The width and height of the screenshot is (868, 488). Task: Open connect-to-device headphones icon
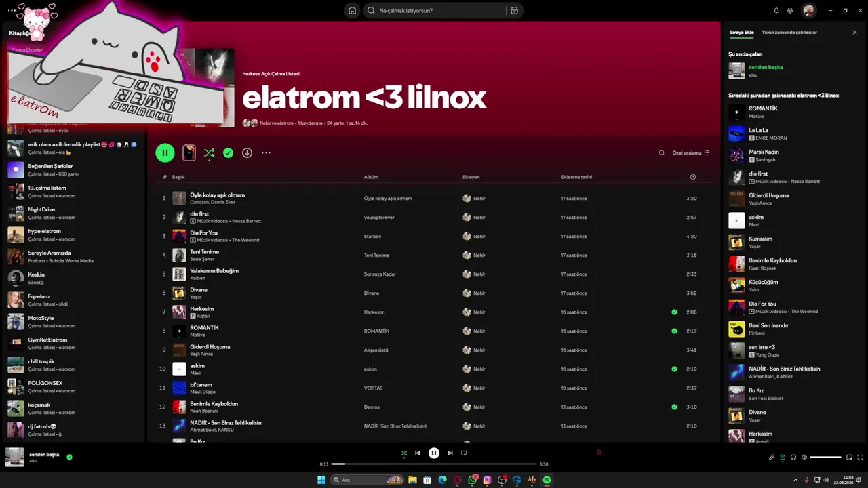(x=793, y=457)
